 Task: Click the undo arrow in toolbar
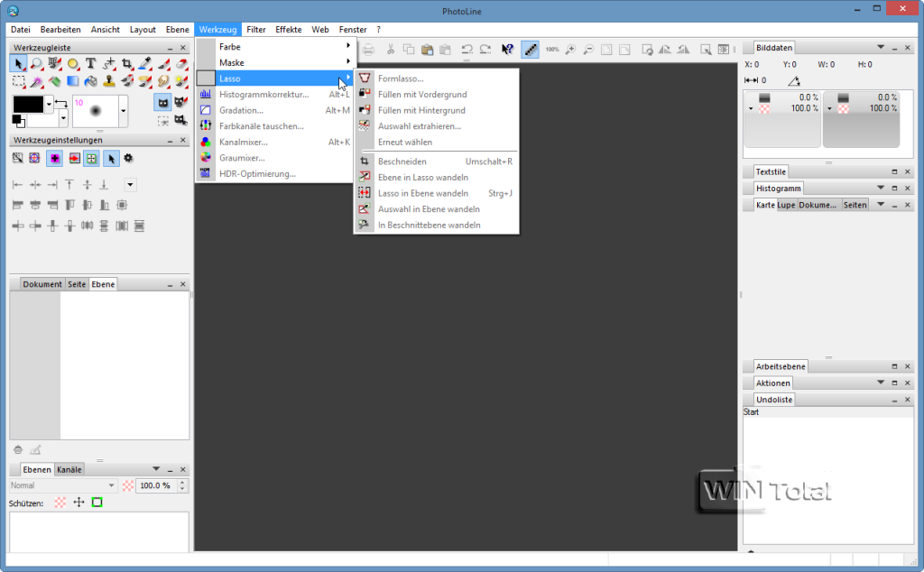click(x=467, y=50)
